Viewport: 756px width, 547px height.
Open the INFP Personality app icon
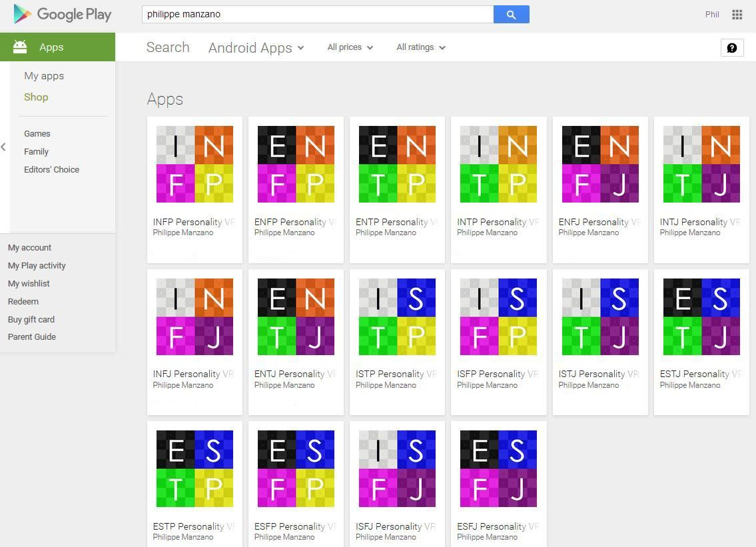(x=194, y=164)
